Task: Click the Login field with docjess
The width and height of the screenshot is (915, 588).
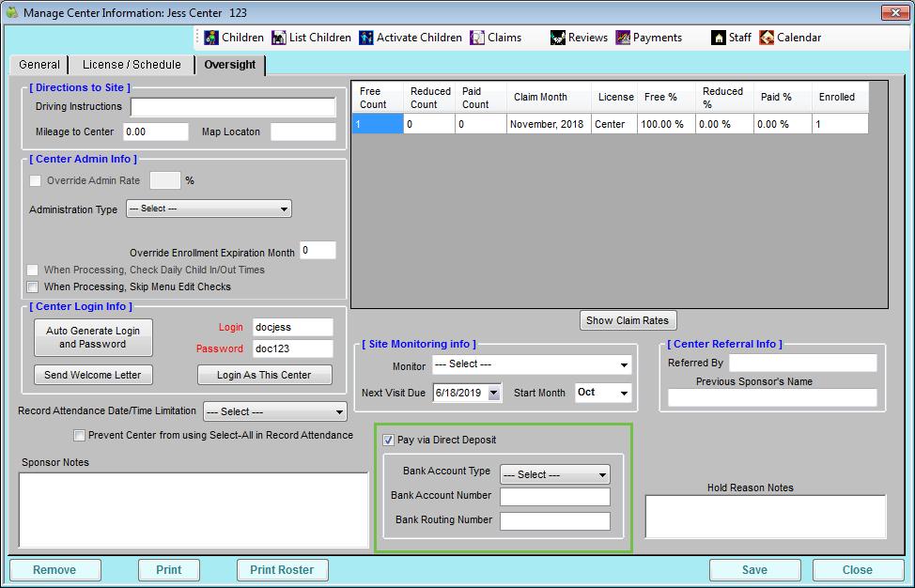Action: [293, 327]
